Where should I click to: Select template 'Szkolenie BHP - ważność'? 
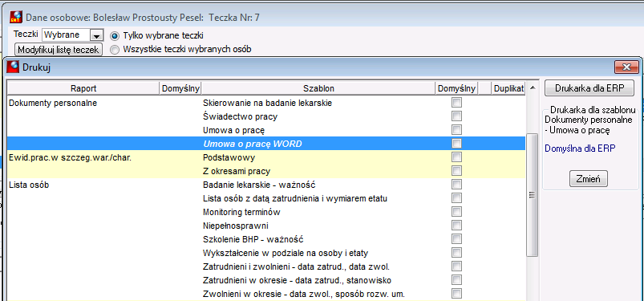tap(253, 239)
